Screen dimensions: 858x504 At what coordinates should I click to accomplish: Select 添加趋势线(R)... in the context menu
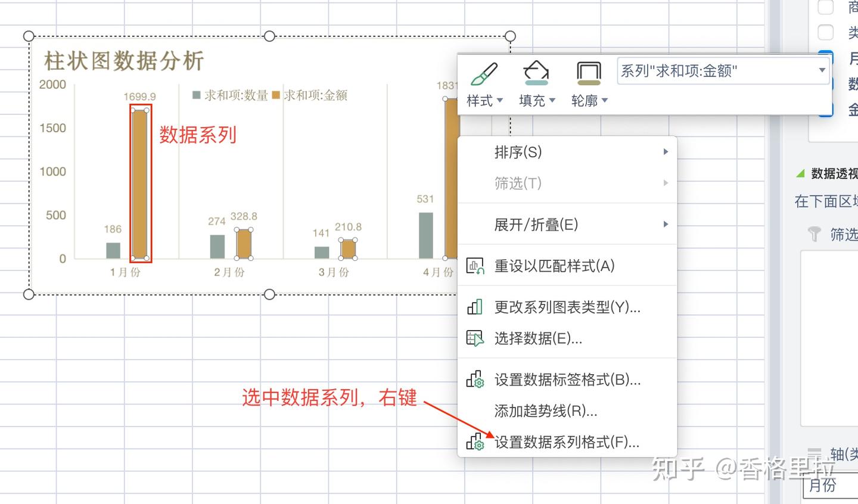click(567, 410)
